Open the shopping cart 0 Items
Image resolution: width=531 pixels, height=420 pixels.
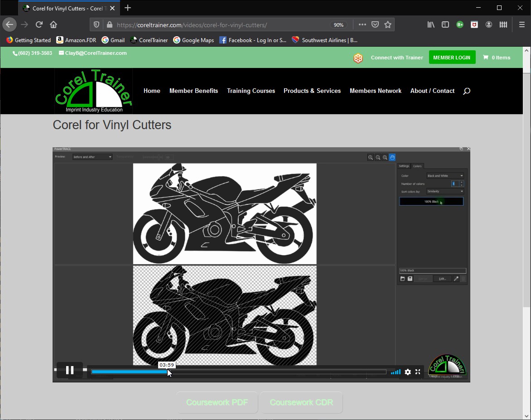pyautogui.click(x=497, y=58)
